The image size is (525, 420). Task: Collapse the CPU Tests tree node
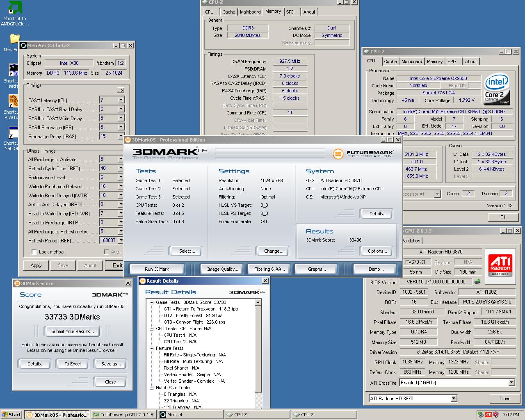click(151, 329)
